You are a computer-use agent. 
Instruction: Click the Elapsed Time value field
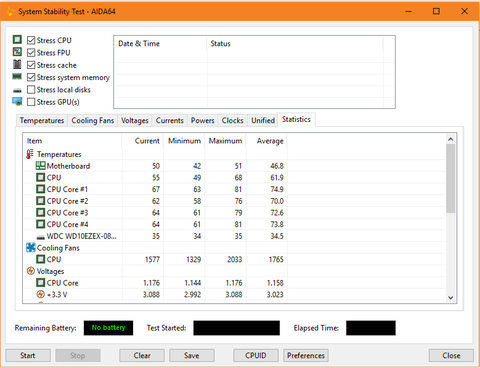click(371, 328)
